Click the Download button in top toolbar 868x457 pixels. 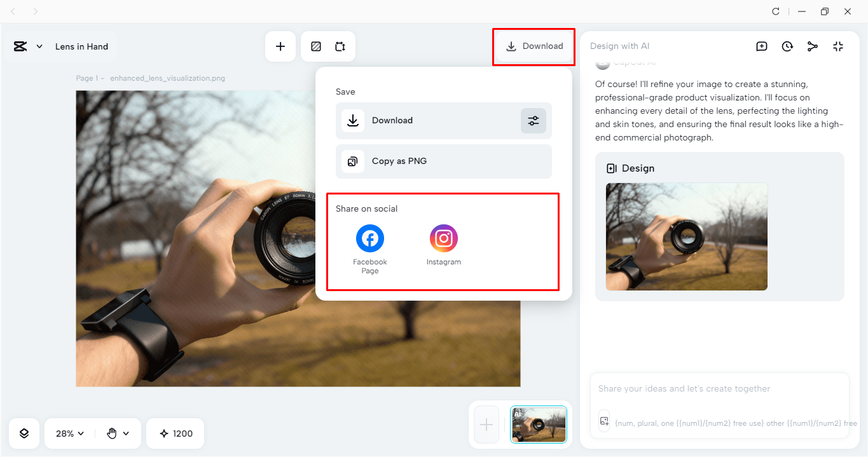point(533,46)
